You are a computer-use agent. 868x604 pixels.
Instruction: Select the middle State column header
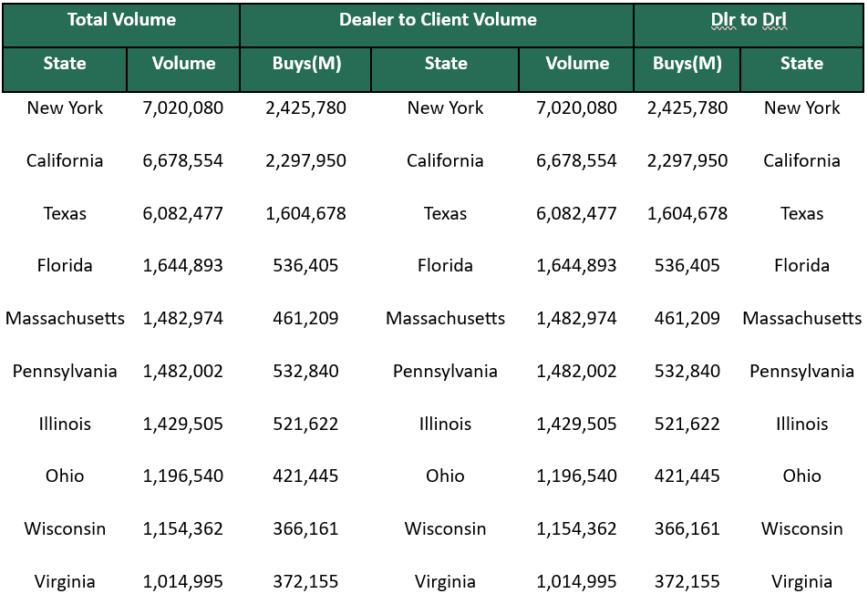(x=446, y=64)
